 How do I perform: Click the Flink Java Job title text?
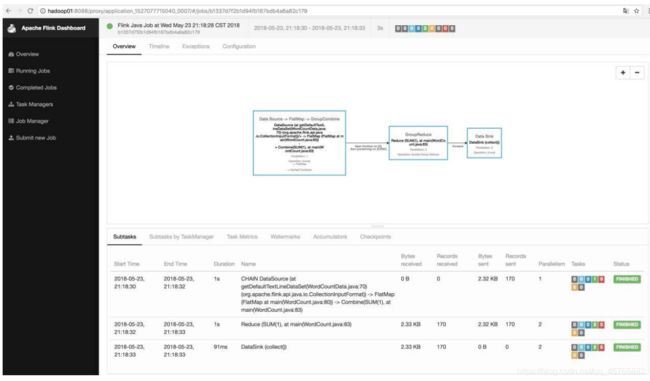[179, 25]
